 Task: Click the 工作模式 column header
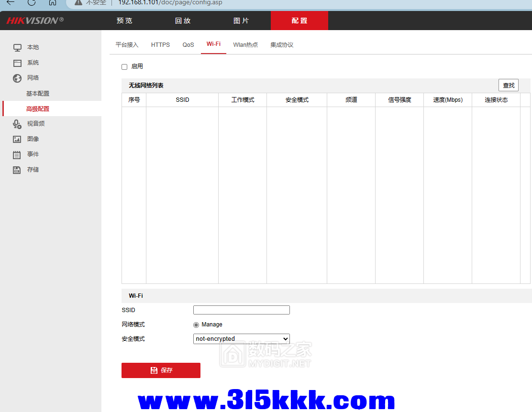click(243, 100)
